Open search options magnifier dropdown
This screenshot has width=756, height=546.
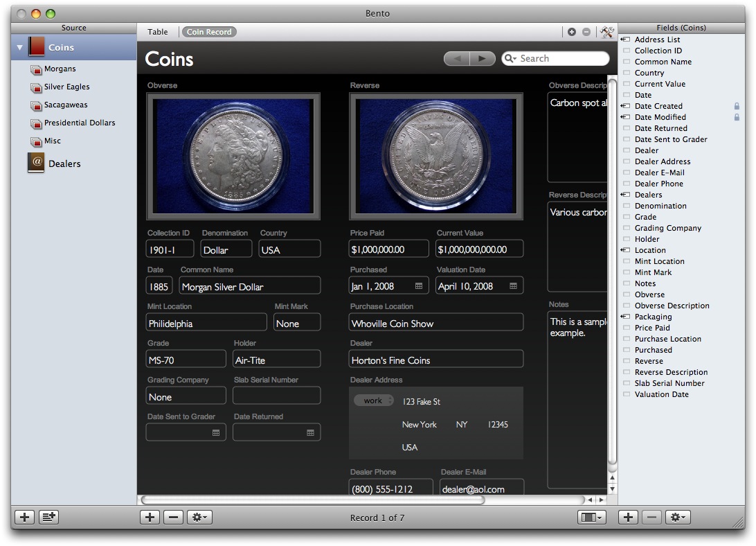pos(510,58)
